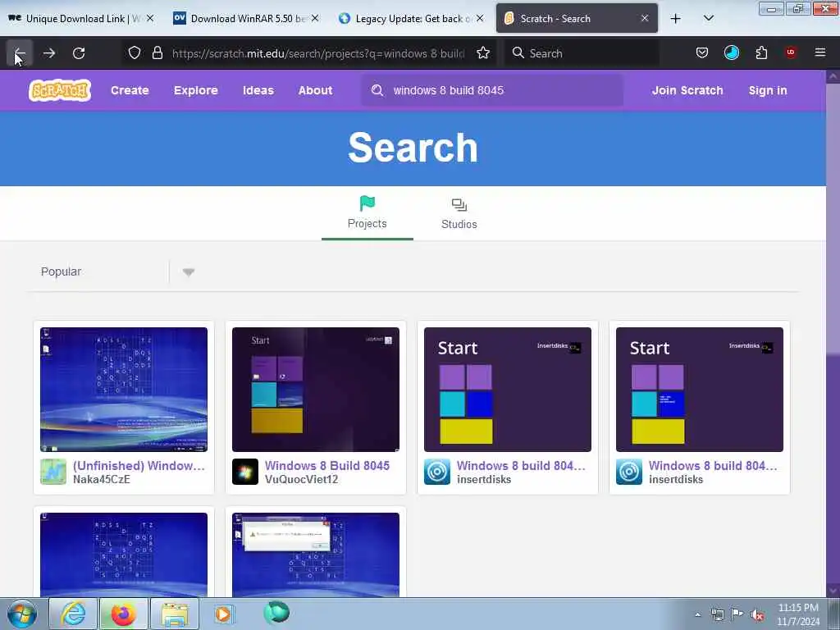Viewport: 840px width, 630px height.
Task: Open Windows 8 Build 8045 project title link
Action: point(327,466)
